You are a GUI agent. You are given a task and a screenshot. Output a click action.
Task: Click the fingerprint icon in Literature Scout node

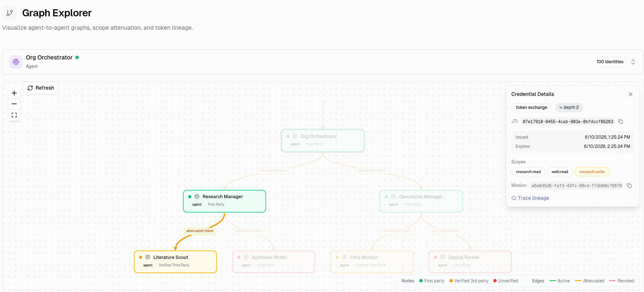[x=148, y=257]
